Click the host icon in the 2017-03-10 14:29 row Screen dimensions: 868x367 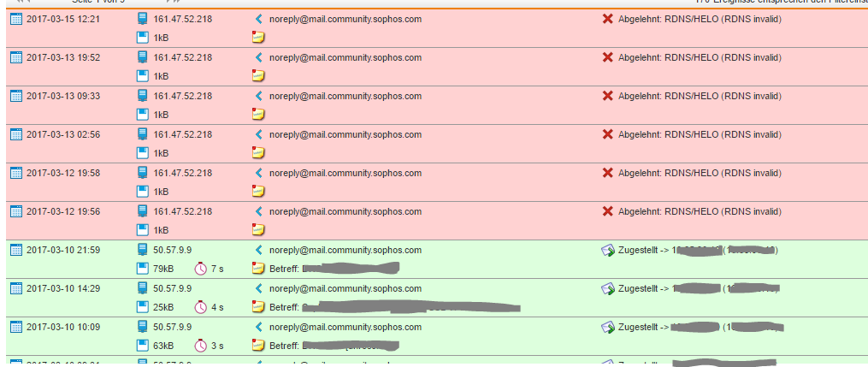pyautogui.click(x=143, y=287)
